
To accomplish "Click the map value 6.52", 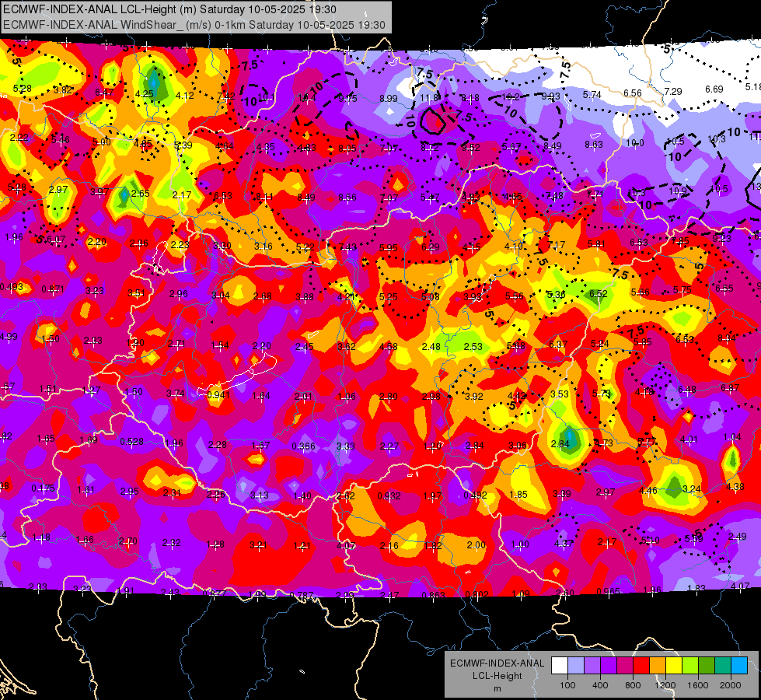I will point(599,293).
